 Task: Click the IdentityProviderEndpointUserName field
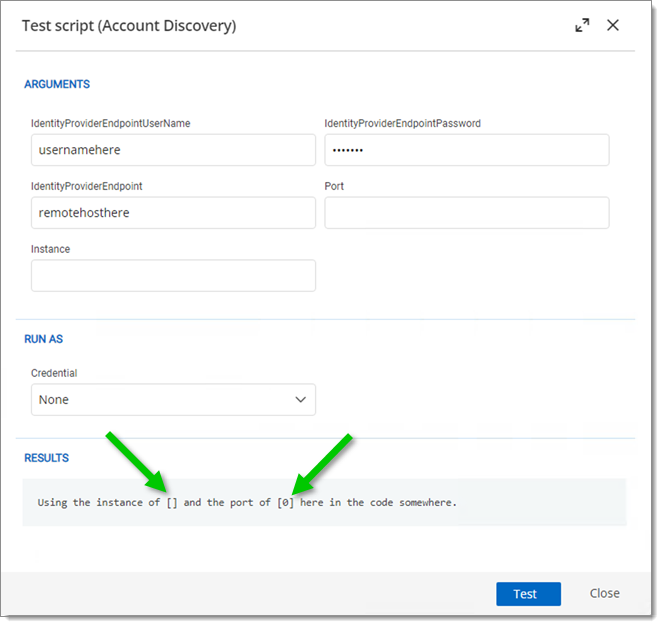173,150
